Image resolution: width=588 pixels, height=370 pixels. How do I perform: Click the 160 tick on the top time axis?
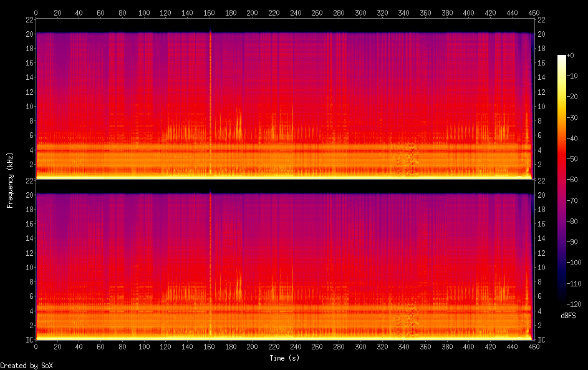tap(209, 12)
